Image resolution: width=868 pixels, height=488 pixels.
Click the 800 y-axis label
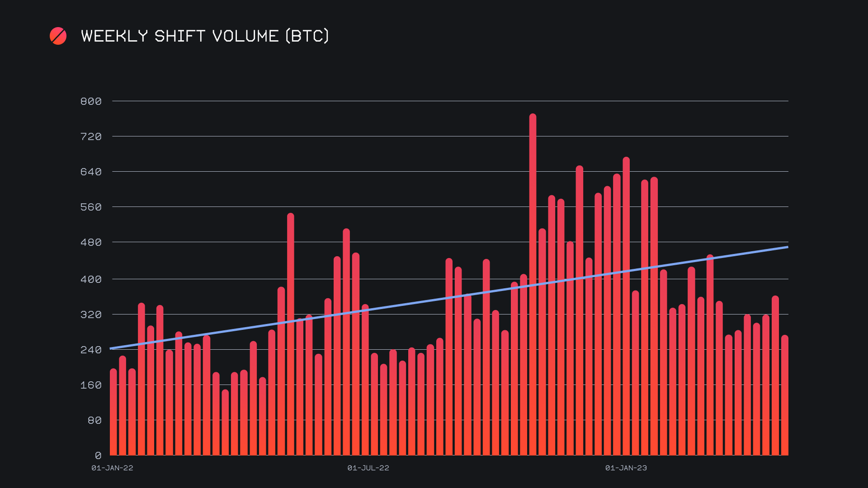91,101
